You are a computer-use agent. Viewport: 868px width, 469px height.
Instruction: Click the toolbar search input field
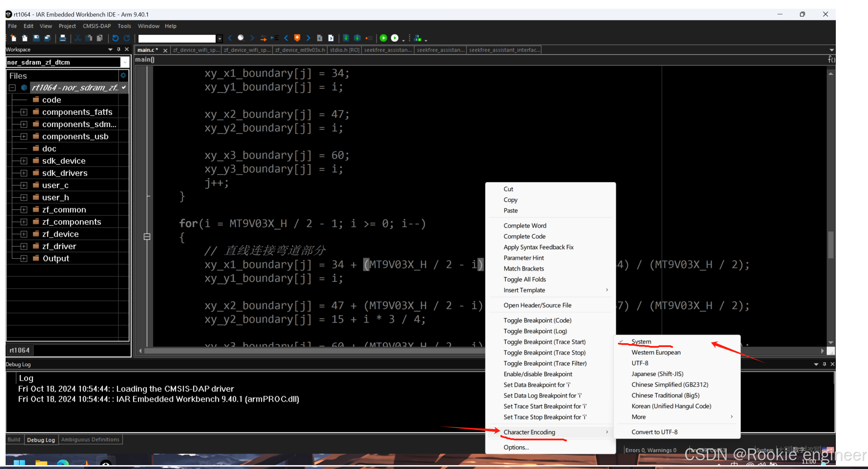point(177,38)
